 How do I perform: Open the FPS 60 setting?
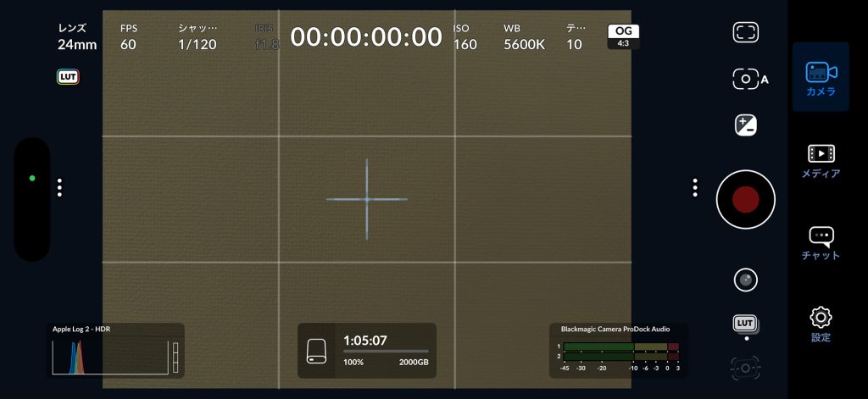128,37
